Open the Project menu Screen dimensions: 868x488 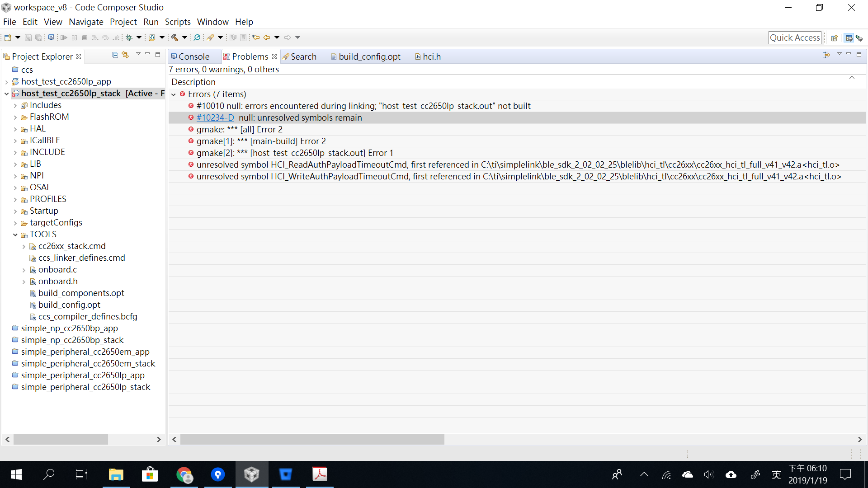tap(123, 22)
